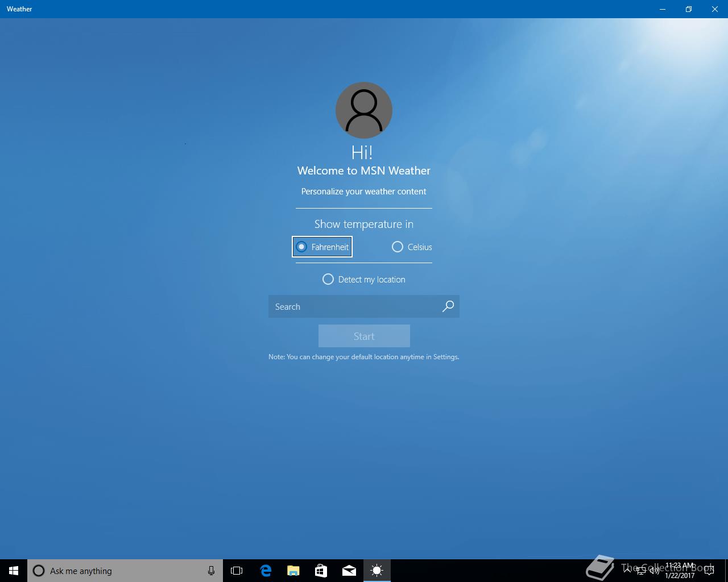
Task: Minimize the Weather window
Action: tap(663, 9)
